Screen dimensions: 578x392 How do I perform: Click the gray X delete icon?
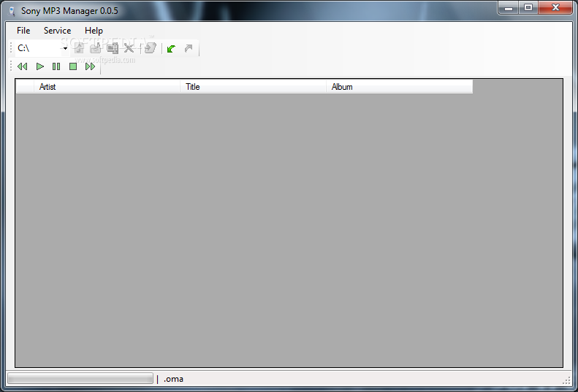tap(129, 48)
